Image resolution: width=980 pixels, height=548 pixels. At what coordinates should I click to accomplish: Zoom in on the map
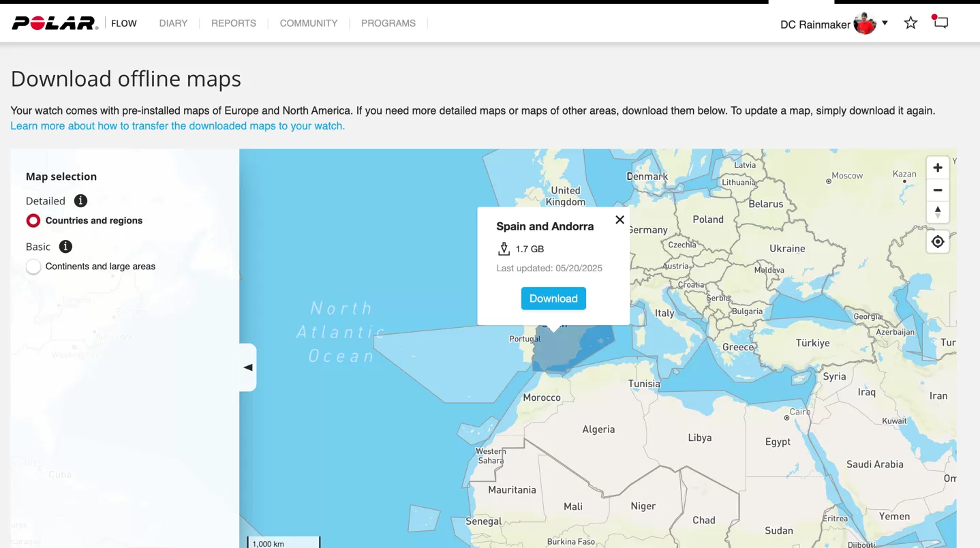pos(938,168)
